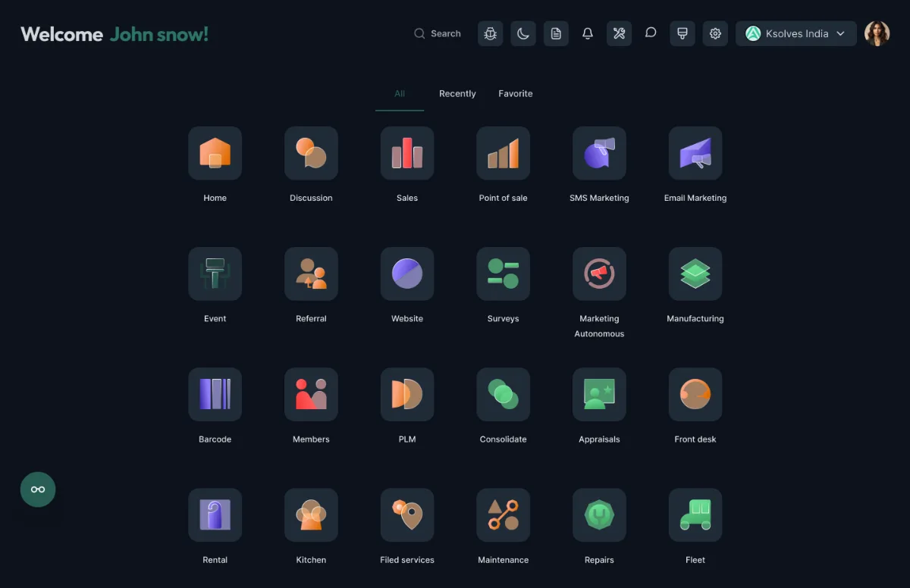Launch the Email Marketing app
Screen dimensions: 910x588
click(695, 153)
